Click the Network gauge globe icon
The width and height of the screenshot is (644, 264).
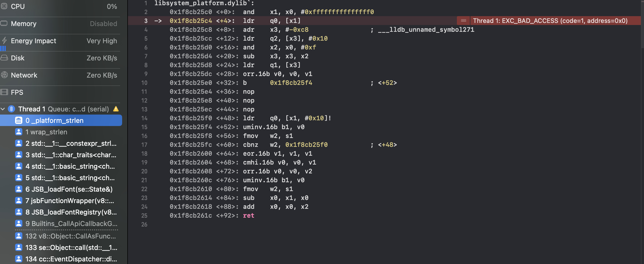[4, 75]
